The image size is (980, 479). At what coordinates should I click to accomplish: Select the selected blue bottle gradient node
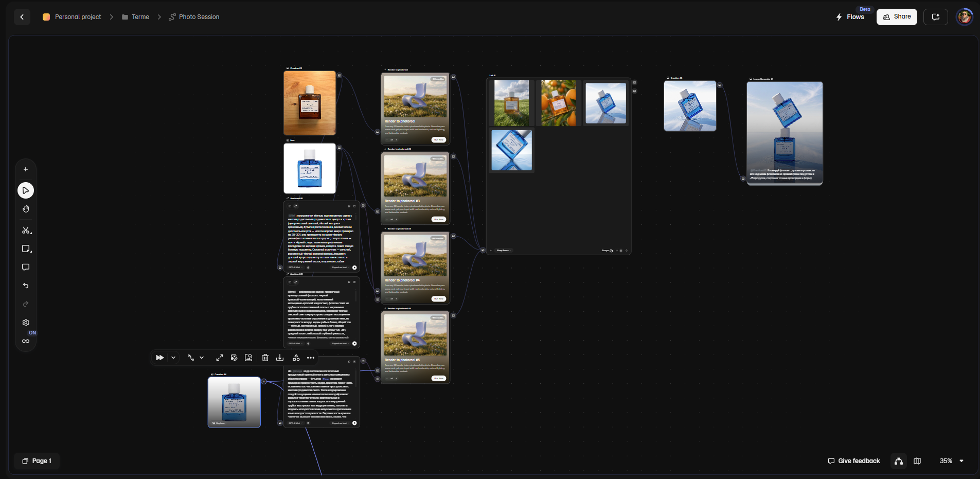pyautogui.click(x=234, y=402)
